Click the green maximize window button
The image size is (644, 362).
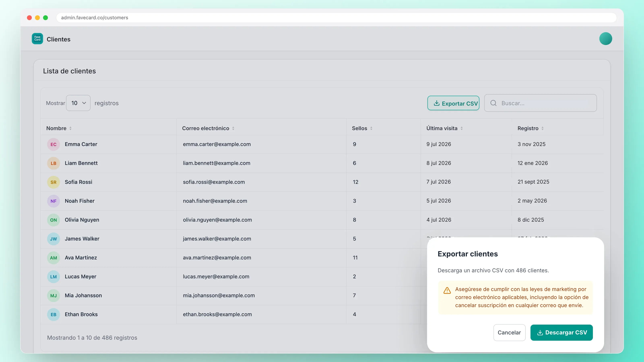pyautogui.click(x=45, y=18)
